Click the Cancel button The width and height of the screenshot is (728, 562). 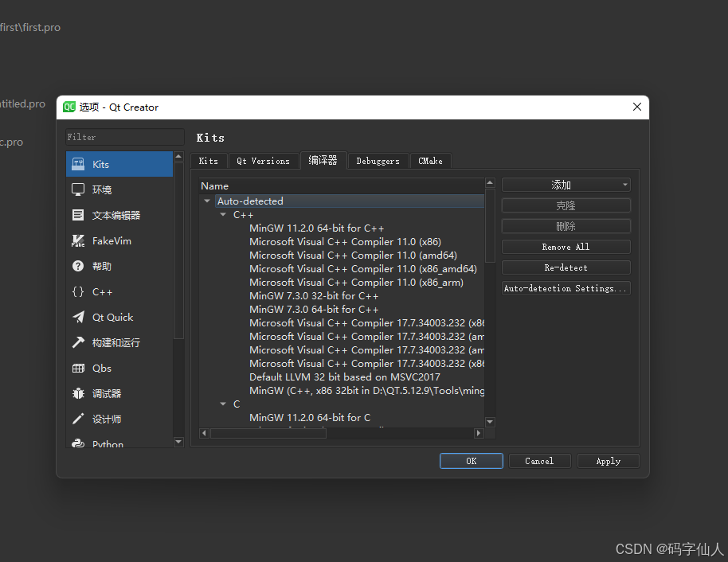point(539,461)
